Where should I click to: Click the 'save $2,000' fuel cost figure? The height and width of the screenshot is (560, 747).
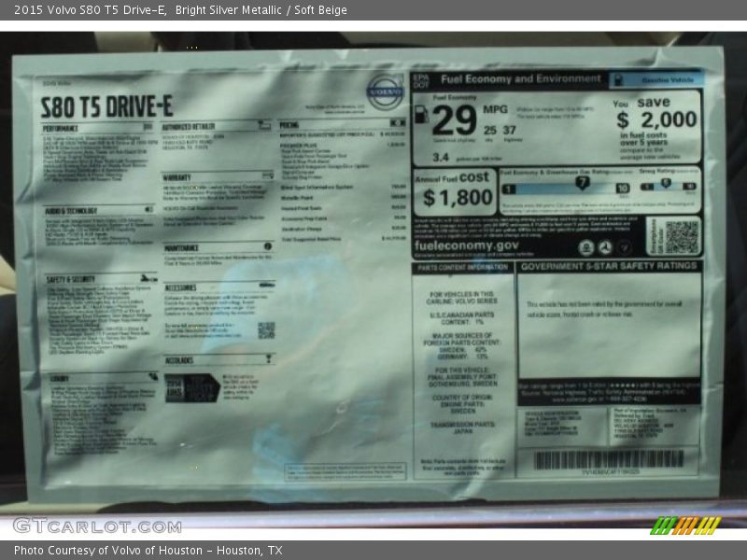coord(657,113)
